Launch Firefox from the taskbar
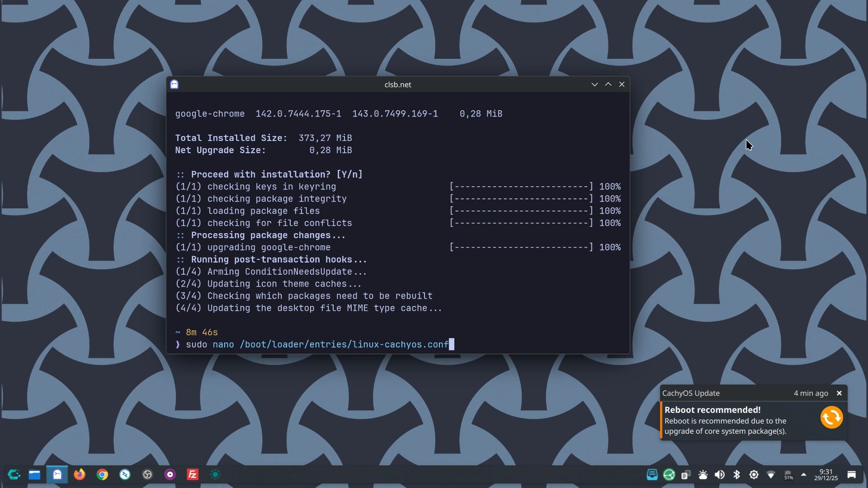This screenshot has width=868, height=488. pos(80,474)
